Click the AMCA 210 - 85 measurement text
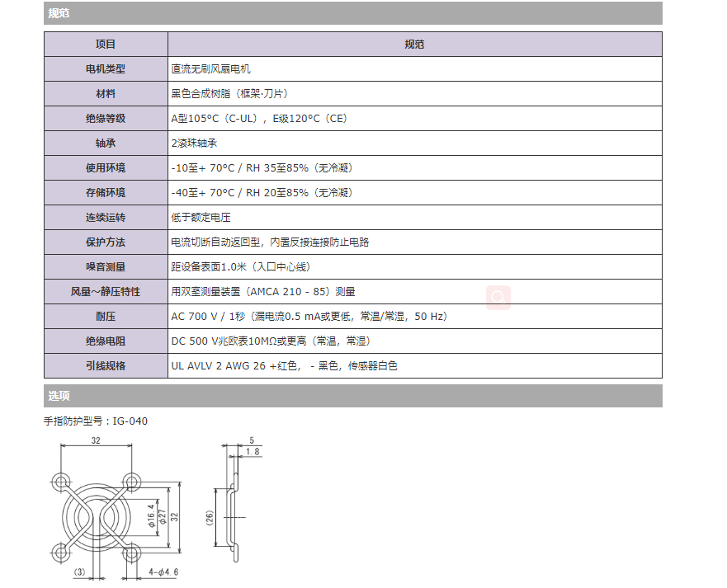Viewport: 727px width, 588px height. pyautogui.click(x=262, y=292)
